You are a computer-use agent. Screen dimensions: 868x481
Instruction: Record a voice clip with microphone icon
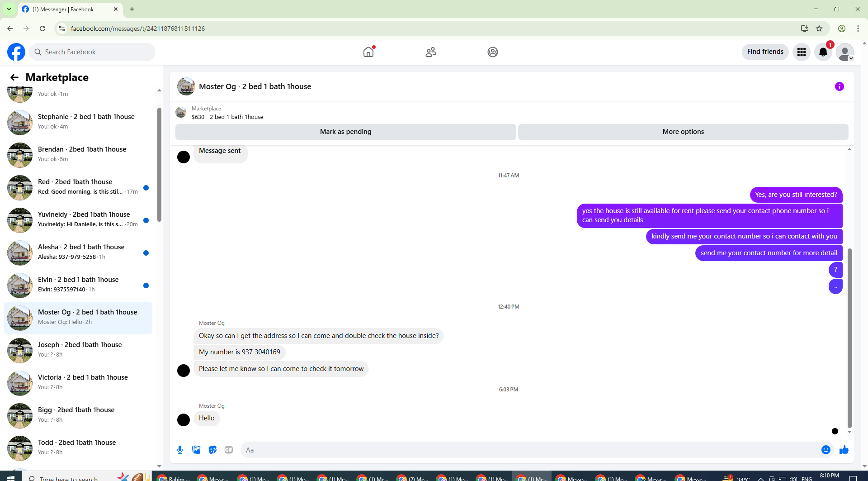[x=180, y=450]
